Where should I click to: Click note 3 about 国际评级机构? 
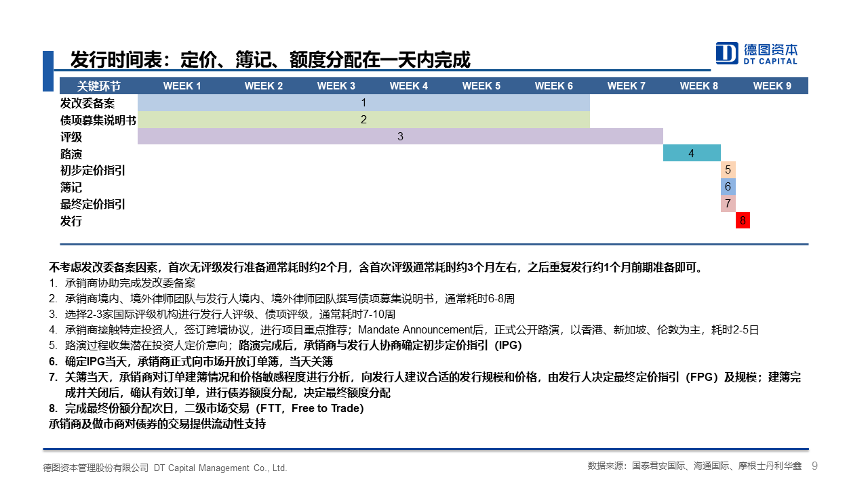(x=222, y=314)
